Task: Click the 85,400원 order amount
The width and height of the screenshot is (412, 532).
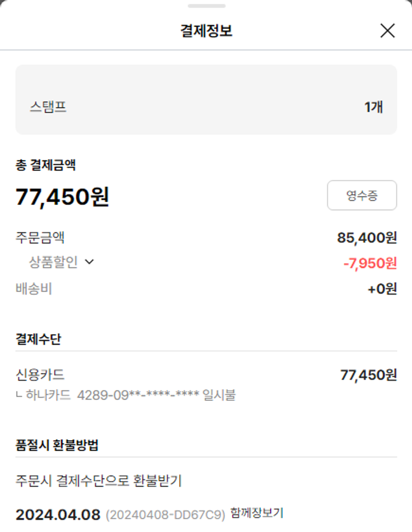Action: 366,238
